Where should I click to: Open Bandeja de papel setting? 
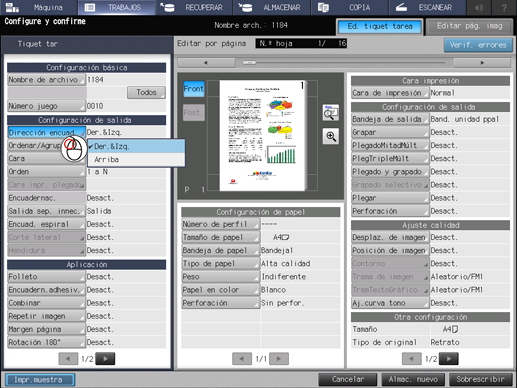[221, 250]
